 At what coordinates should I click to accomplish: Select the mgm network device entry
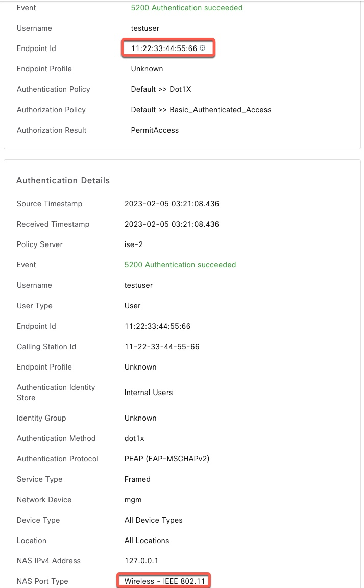pos(133,500)
